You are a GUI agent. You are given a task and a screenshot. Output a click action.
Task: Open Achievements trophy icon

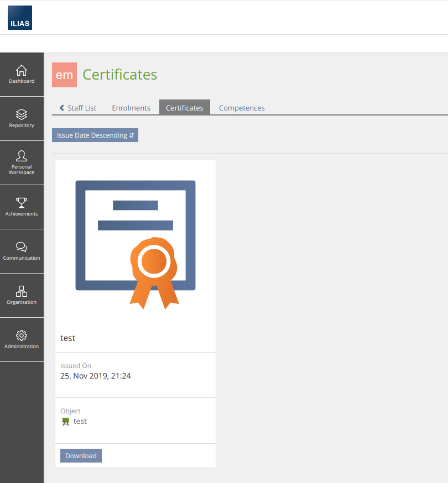tap(22, 207)
